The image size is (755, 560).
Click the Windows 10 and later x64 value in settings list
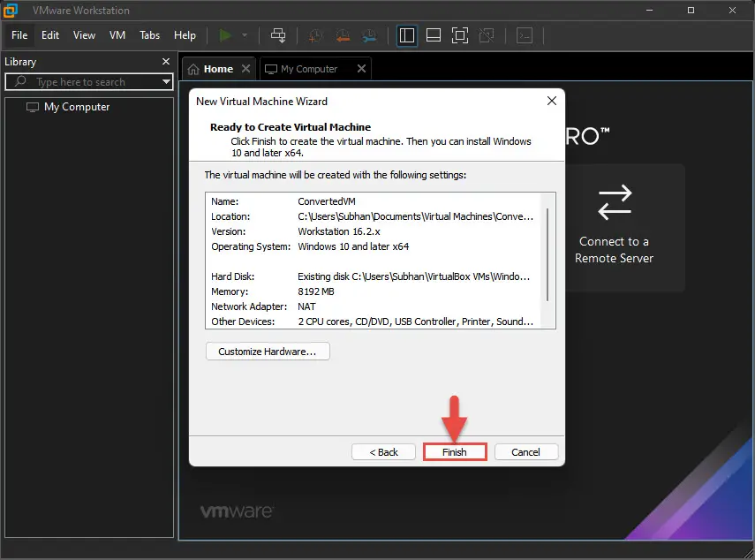[353, 246]
